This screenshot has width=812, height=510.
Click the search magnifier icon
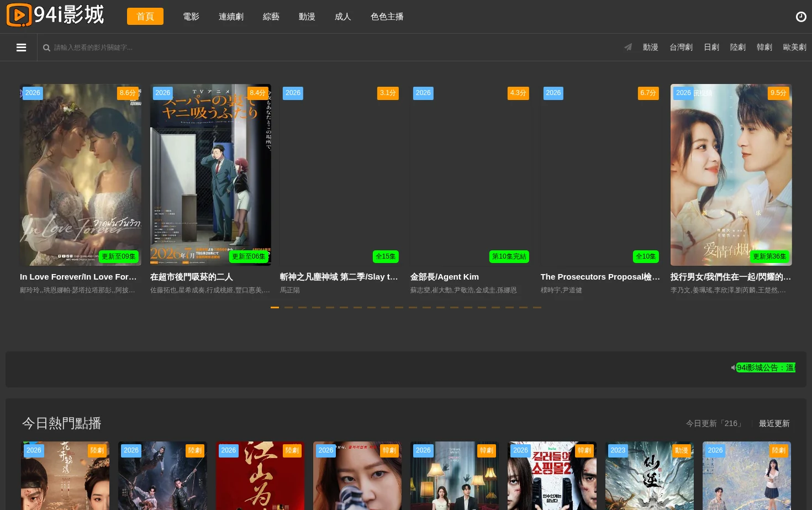46,48
